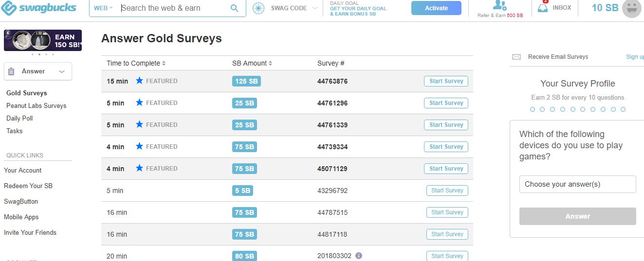
Task: Sort by Time to Complete column
Action: click(x=136, y=63)
